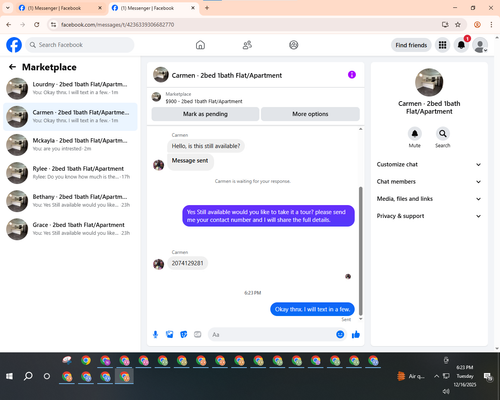
Task: Click the phone number message 2074129281
Action: (187, 263)
